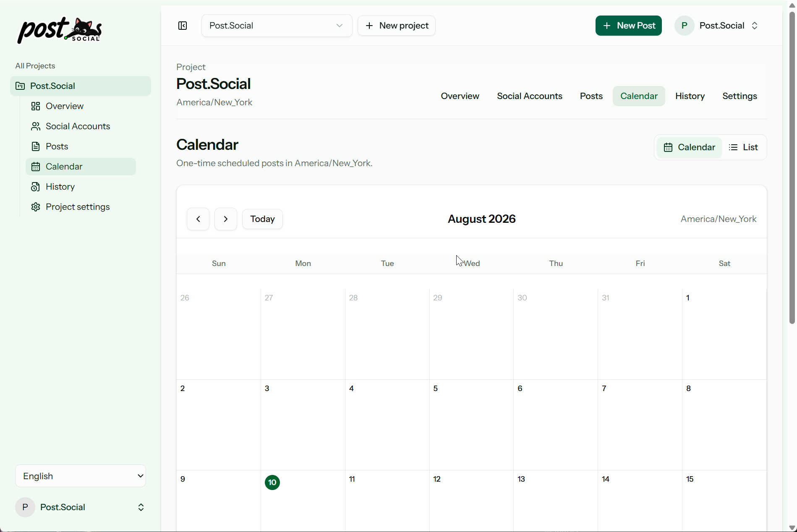This screenshot has height=532, width=797.
Task: Expand the top-right Post.Social account switcher
Action: coord(755,26)
